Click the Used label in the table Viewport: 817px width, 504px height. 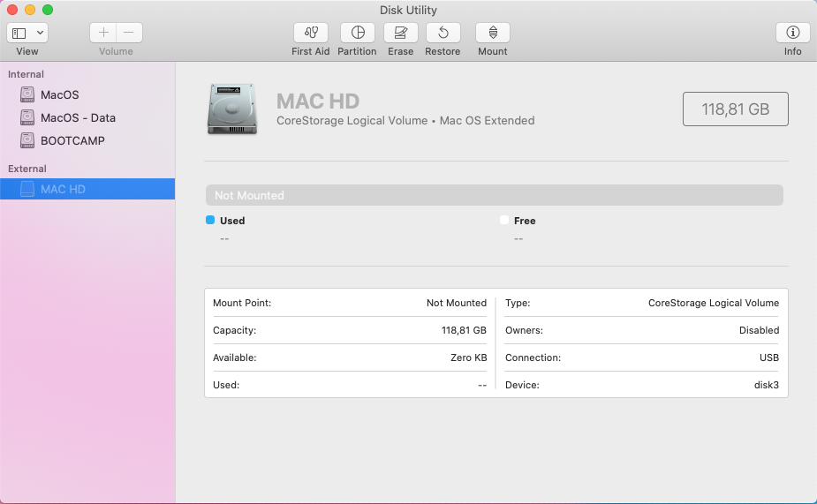coord(226,385)
